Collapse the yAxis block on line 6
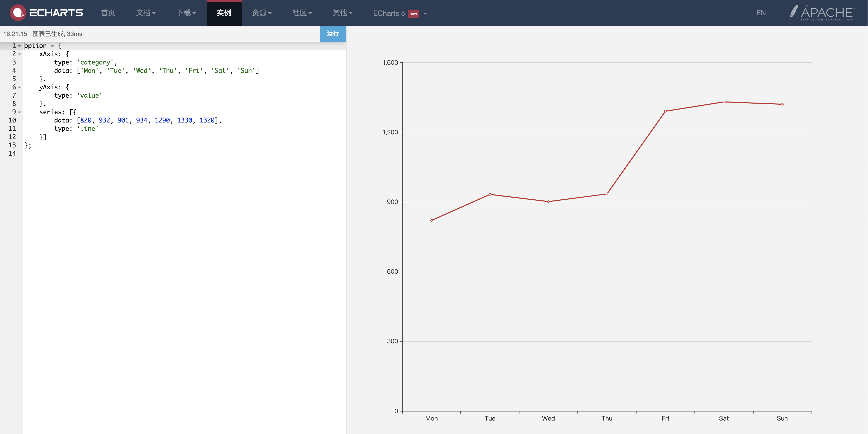 click(x=19, y=88)
